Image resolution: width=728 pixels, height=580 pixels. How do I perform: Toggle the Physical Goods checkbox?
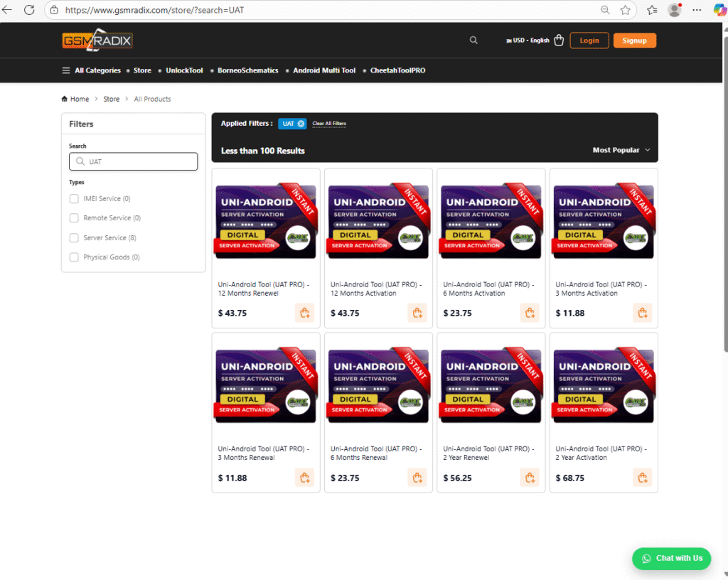pos(74,257)
